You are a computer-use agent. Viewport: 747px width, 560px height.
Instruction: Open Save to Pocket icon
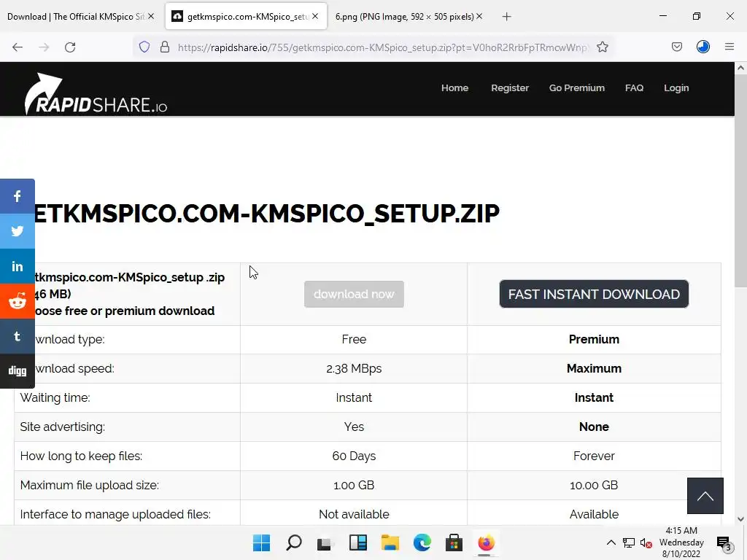point(676,47)
